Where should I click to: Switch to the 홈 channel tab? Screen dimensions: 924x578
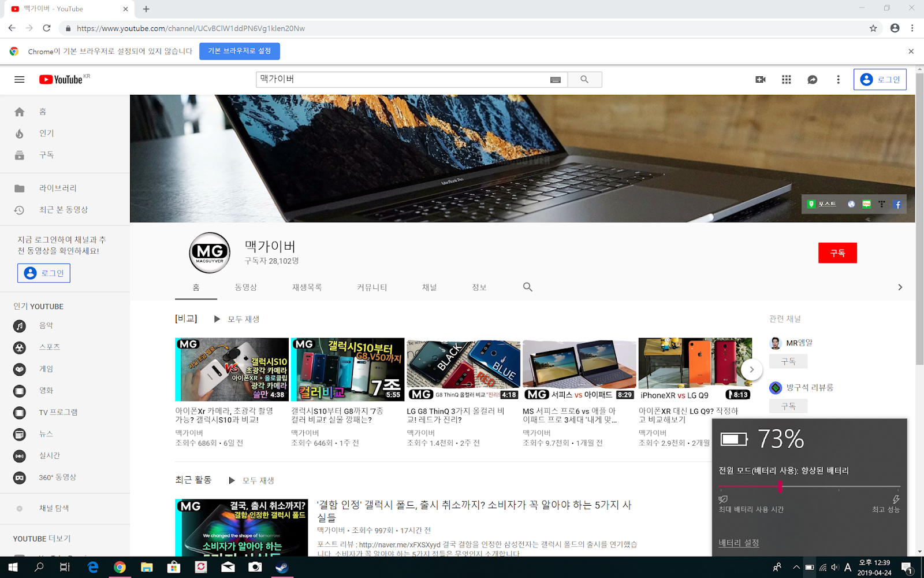pyautogui.click(x=196, y=287)
